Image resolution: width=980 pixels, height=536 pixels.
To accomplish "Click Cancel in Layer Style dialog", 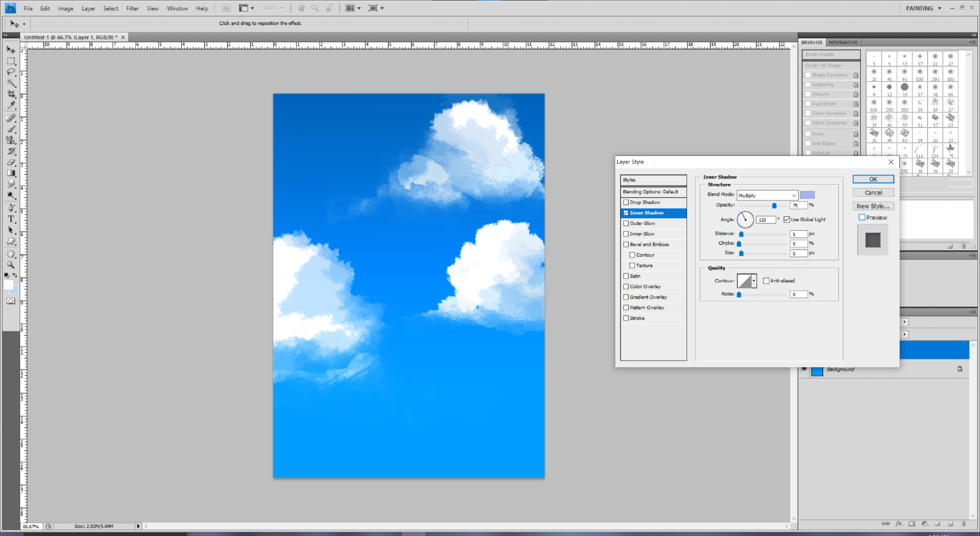I will click(873, 193).
